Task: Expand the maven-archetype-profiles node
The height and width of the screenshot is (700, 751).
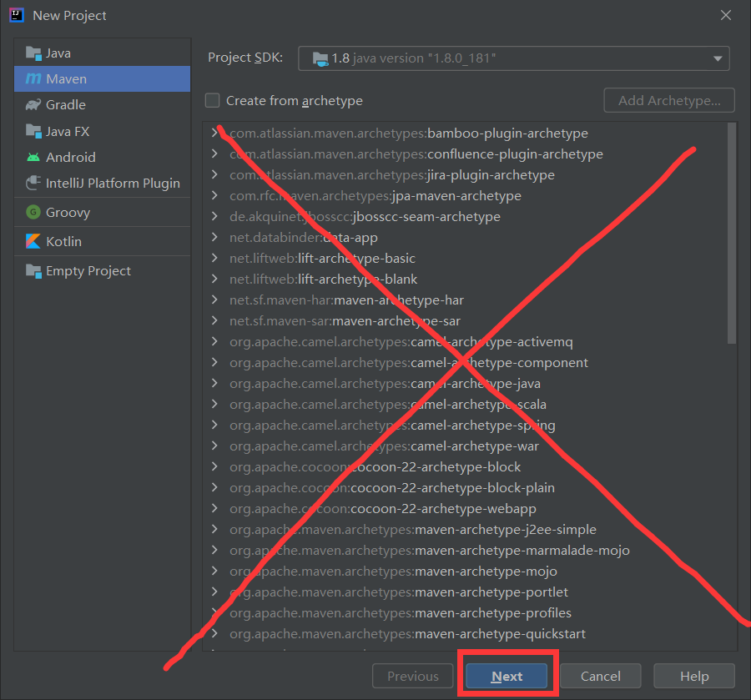Action: 214,612
